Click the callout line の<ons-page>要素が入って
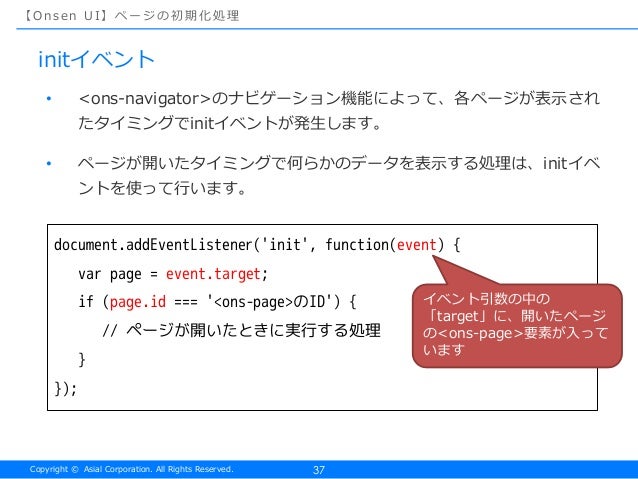 tap(515, 333)
